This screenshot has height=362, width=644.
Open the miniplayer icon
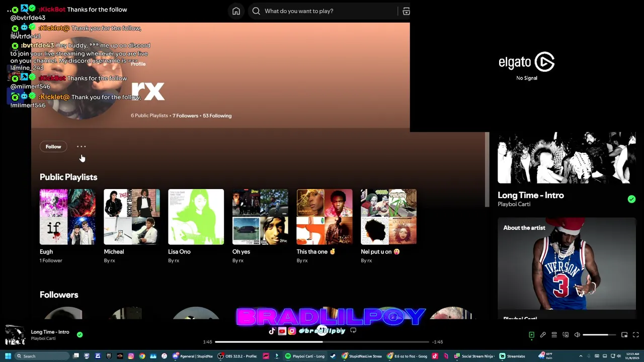point(624,335)
